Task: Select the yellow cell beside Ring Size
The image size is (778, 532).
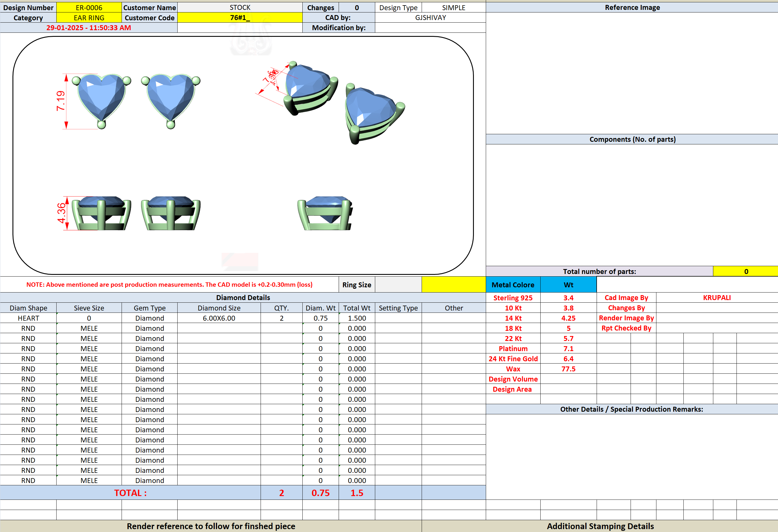Action: pos(454,285)
